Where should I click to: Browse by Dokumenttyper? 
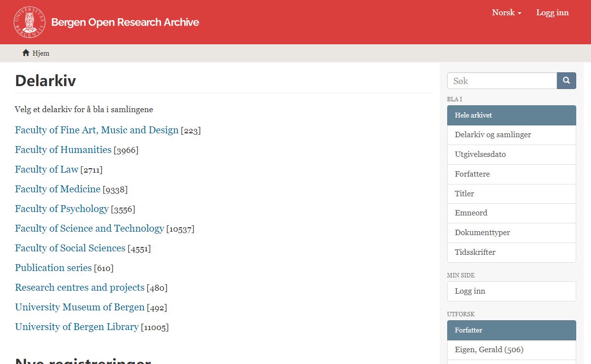click(512, 233)
